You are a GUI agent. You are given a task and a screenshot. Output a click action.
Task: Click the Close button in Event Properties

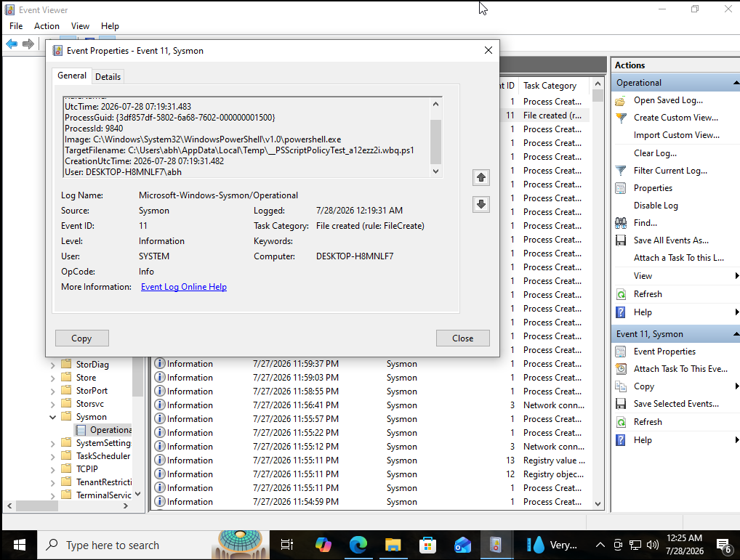coord(462,338)
